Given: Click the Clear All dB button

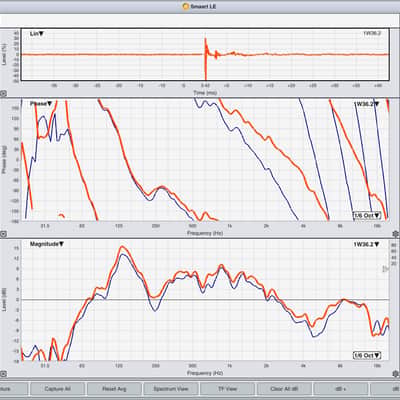Looking at the screenshot, I should [284, 389].
